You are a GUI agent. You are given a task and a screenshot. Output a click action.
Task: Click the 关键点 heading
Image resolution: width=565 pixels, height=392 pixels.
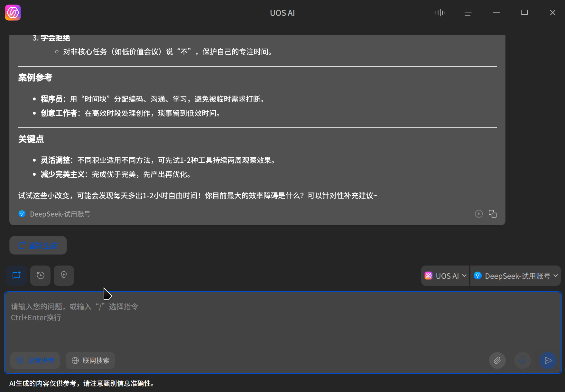(x=31, y=139)
